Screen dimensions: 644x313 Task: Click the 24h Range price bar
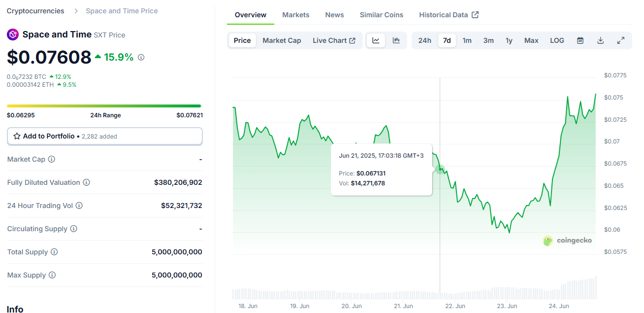pos(104,105)
